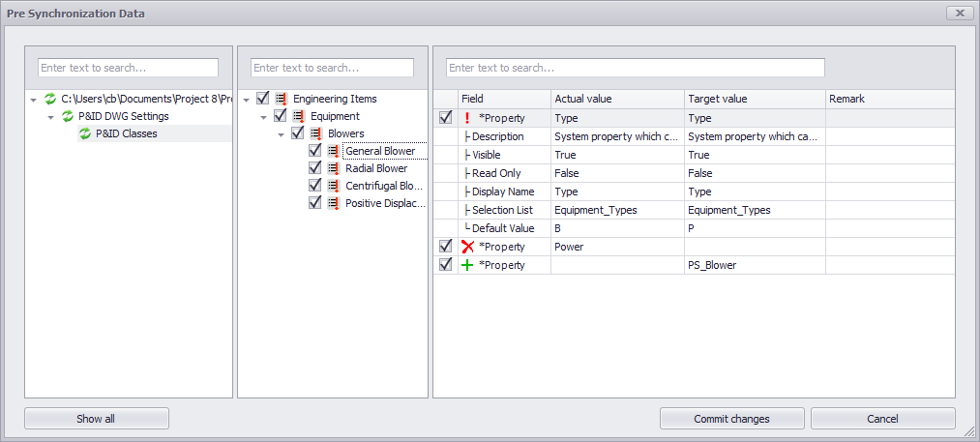Click the list icon beside General Blower
980x442 pixels.
pos(333,151)
